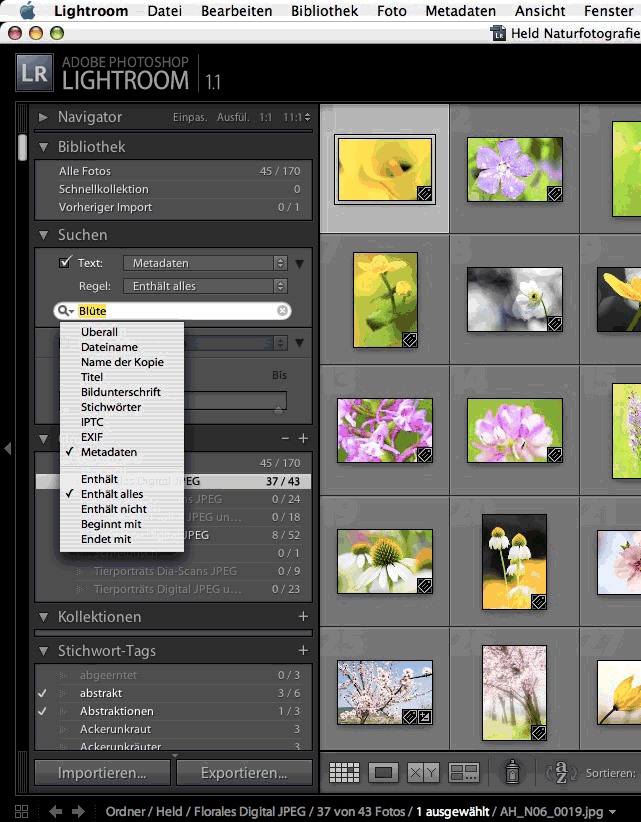The width and height of the screenshot is (641, 822).
Task: Select Vorheriger Import row
Action: 173,207
